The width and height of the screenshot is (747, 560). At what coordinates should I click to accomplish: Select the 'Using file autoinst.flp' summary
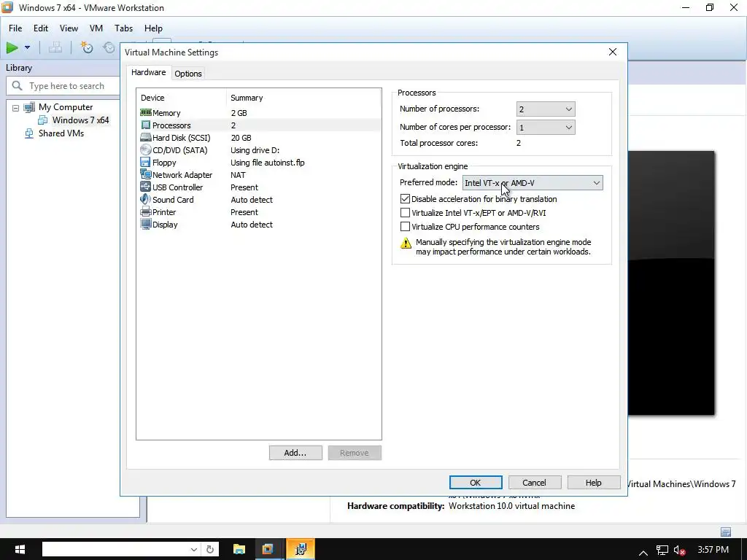[268, 163]
